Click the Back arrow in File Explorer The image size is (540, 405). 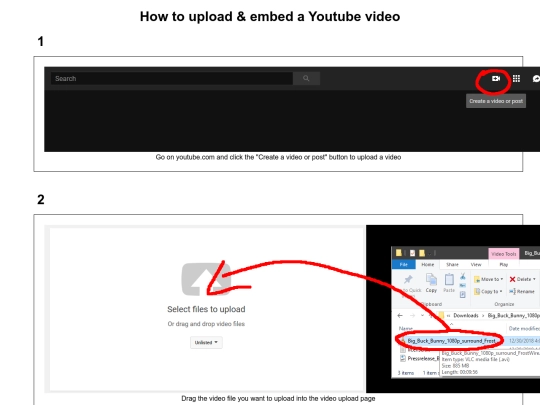(x=400, y=315)
